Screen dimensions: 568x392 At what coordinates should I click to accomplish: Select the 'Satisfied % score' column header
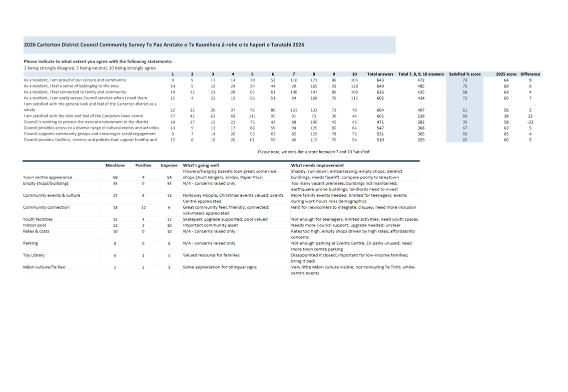coord(465,74)
